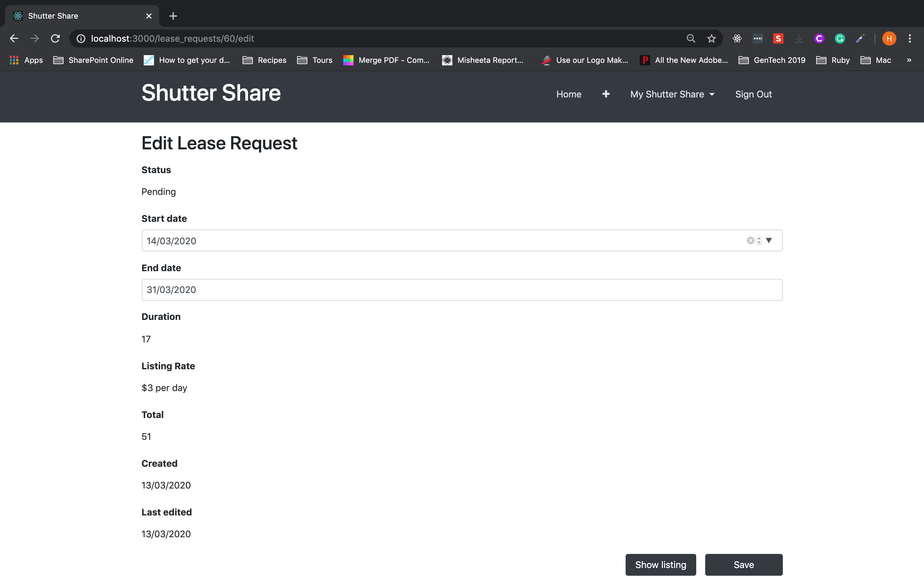
Task: Expand My Shutter Share dropdown
Action: click(672, 94)
